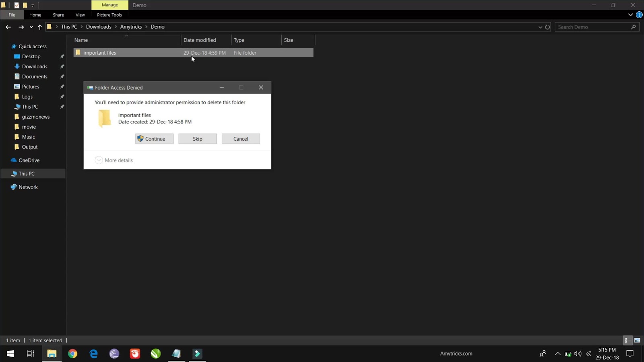Open the Action Center notifications

[x=630, y=354]
